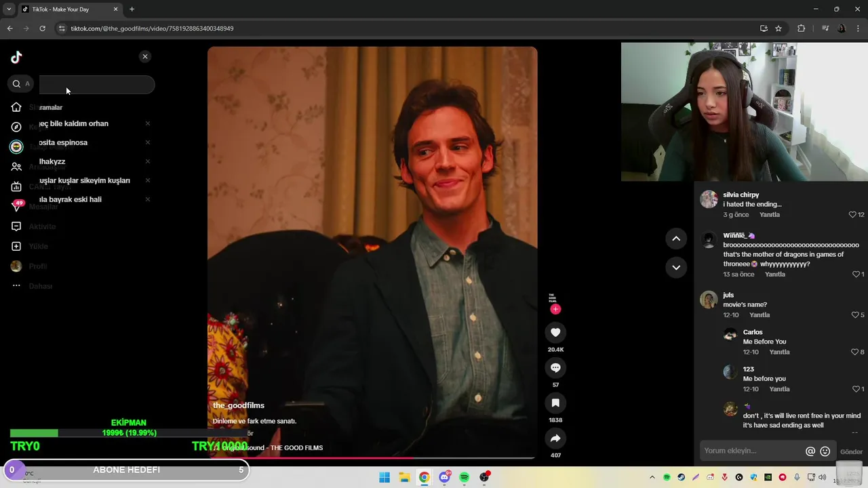Viewport: 868px width, 488px height.
Task: Like the video with the heart icon
Action: (555, 332)
